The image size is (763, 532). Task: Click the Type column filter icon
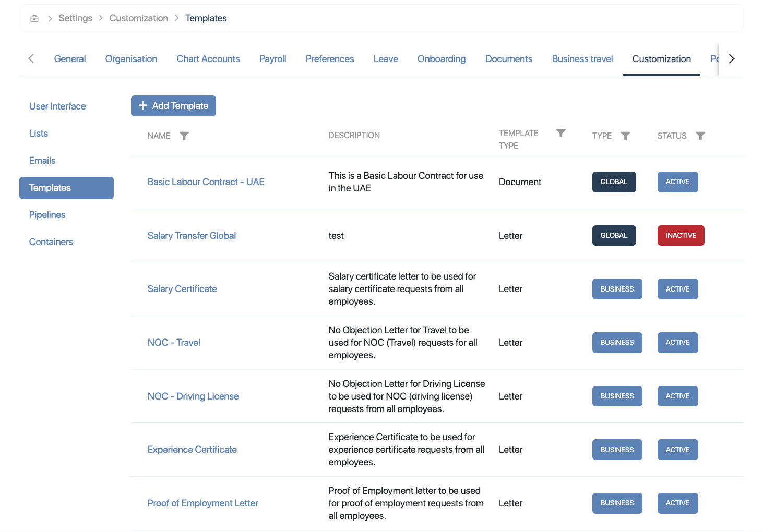pos(625,136)
